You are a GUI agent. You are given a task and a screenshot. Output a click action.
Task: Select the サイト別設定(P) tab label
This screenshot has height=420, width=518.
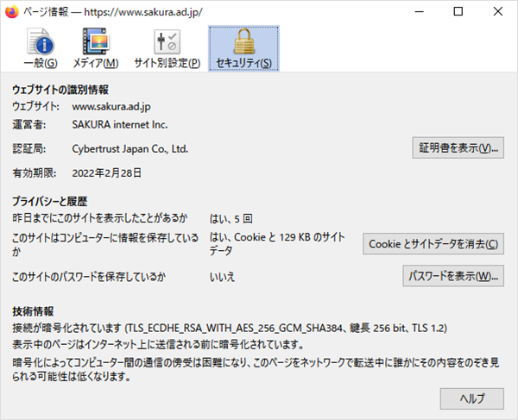click(167, 63)
